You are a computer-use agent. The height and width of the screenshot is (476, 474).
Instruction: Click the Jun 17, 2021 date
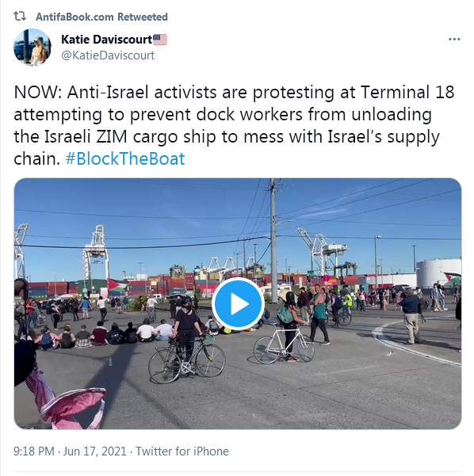[x=94, y=451]
